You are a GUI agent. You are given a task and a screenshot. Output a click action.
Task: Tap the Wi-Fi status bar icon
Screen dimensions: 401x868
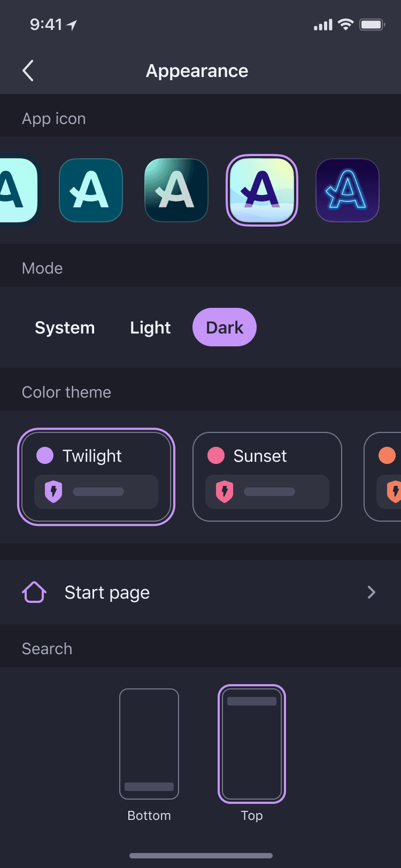click(346, 24)
